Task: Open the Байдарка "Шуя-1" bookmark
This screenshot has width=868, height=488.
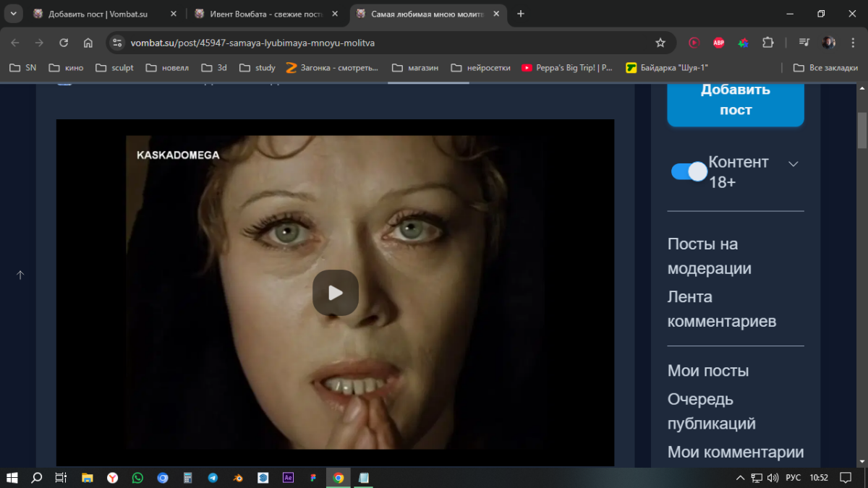Action: [x=667, y=68]
